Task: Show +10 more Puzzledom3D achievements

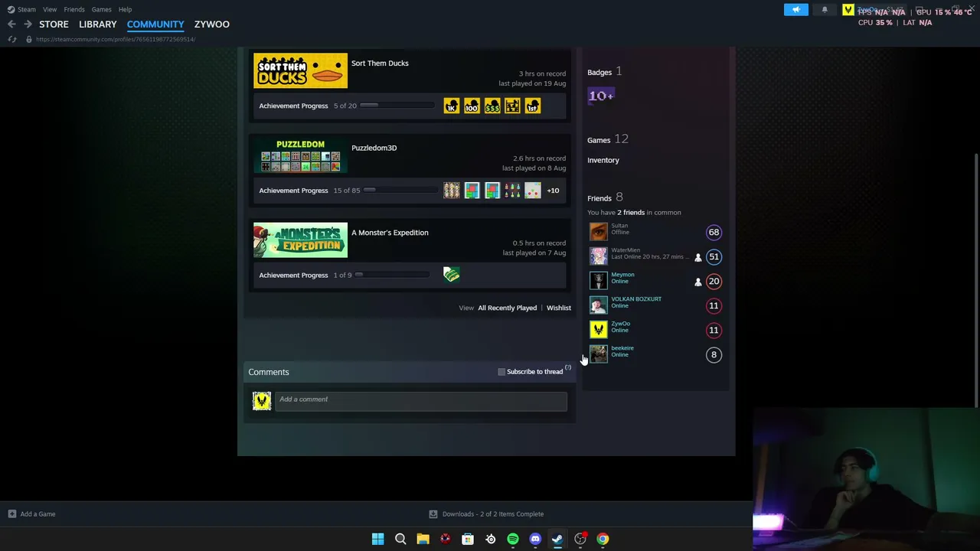Action: (553, 191)
